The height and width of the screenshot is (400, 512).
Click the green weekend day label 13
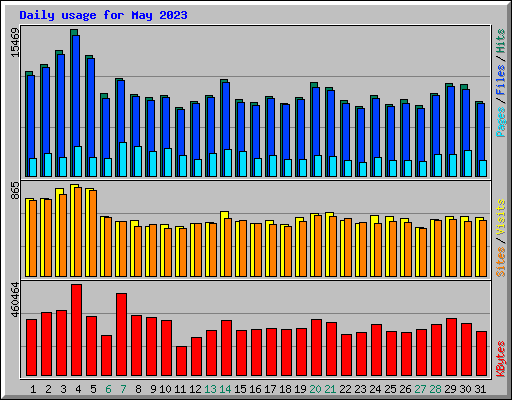coord(210,389)
